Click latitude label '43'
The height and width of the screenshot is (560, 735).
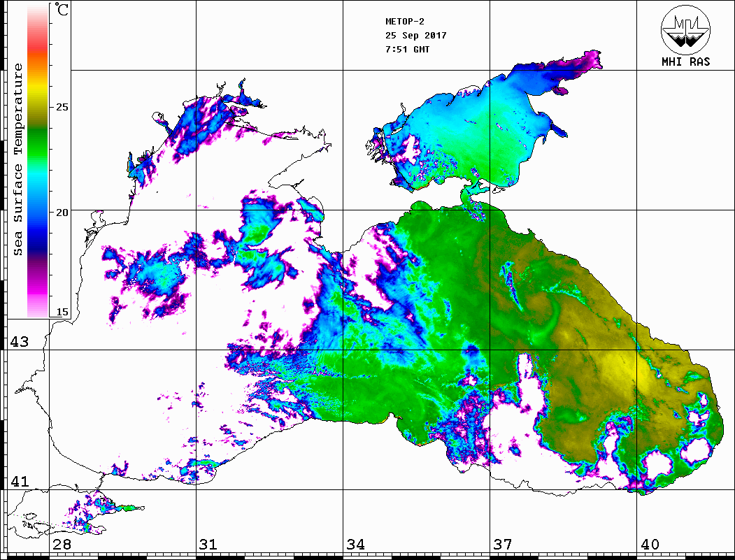19,342
